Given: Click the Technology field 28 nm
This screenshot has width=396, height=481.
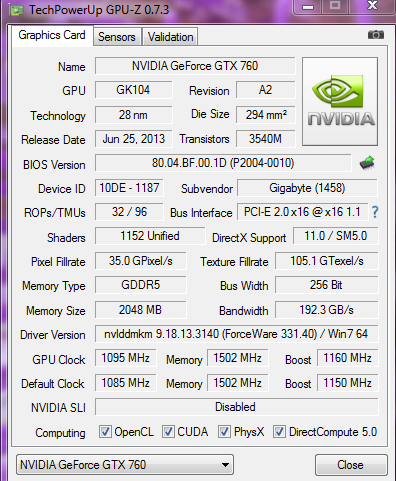Looking at the screenshot, I should 133,115.
